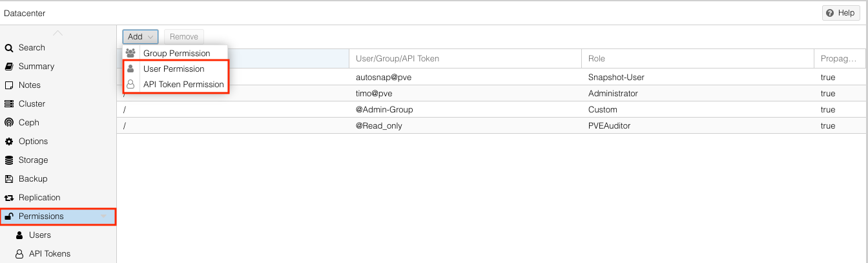Select the timo@pve Administrator row
Screen dimensions: 868x263
(x=491, y=94)
